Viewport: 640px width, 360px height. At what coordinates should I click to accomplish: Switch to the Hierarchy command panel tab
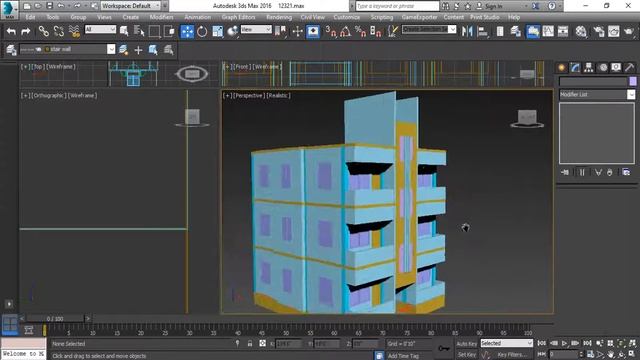pyautogui.click(x=589, y=68)
